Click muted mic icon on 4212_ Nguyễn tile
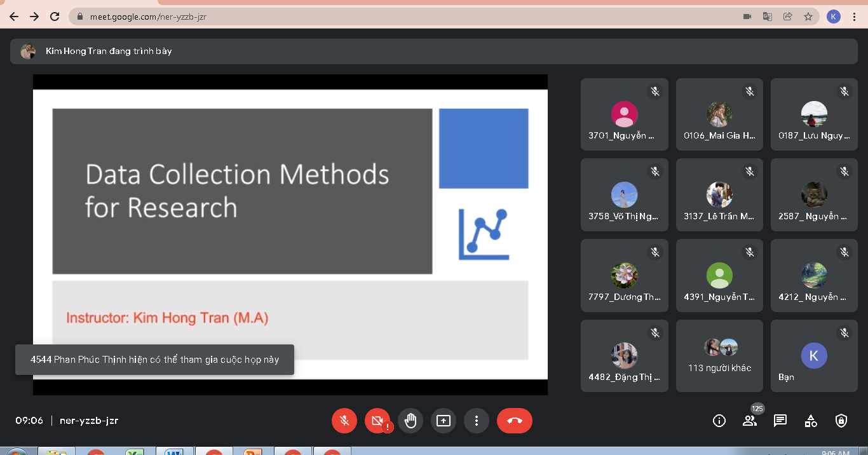This screenshot has width=868, height=455. pyautogui.click(x=844, y=252)
